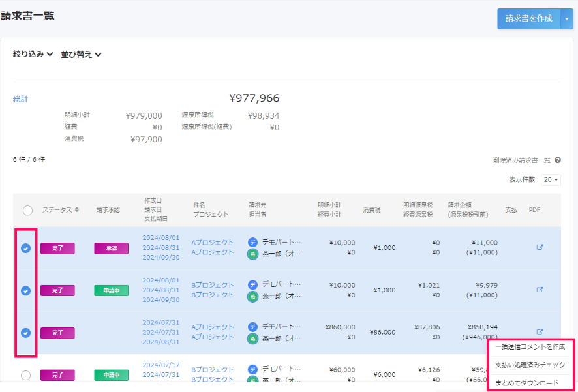The height and width of the screenshot is (392, 578).
Task: Click 燕 avatar in the ¥11,000 row
Action: pyautogui.click(x=253, y=254)
